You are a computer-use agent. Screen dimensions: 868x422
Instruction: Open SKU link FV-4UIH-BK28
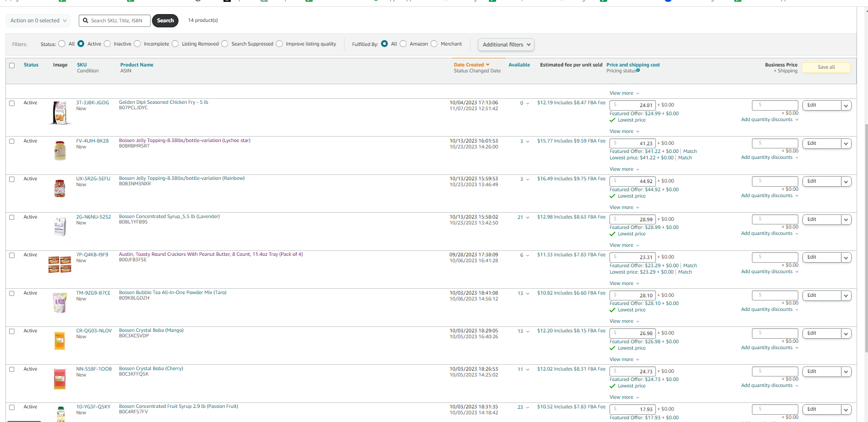[x=92, y=141]
